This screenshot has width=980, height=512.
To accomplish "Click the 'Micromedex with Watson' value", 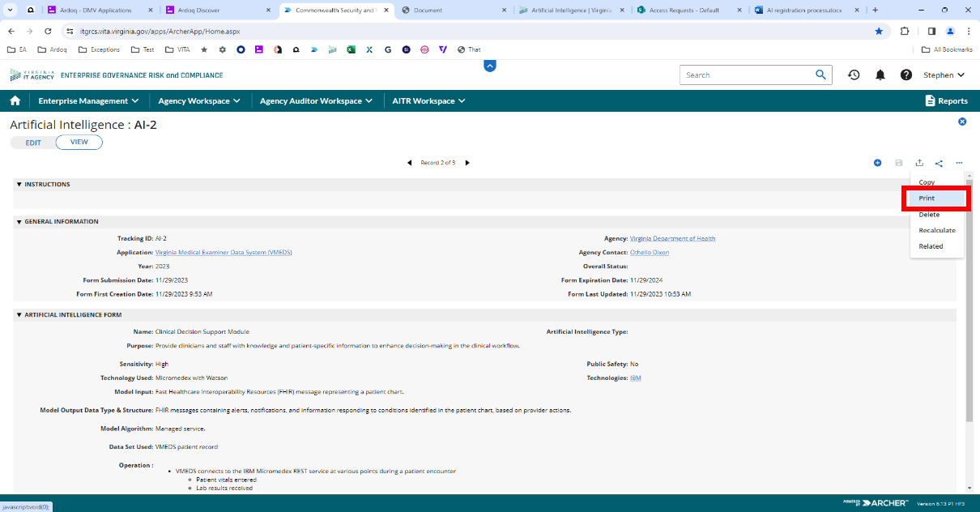I will 191,378.
